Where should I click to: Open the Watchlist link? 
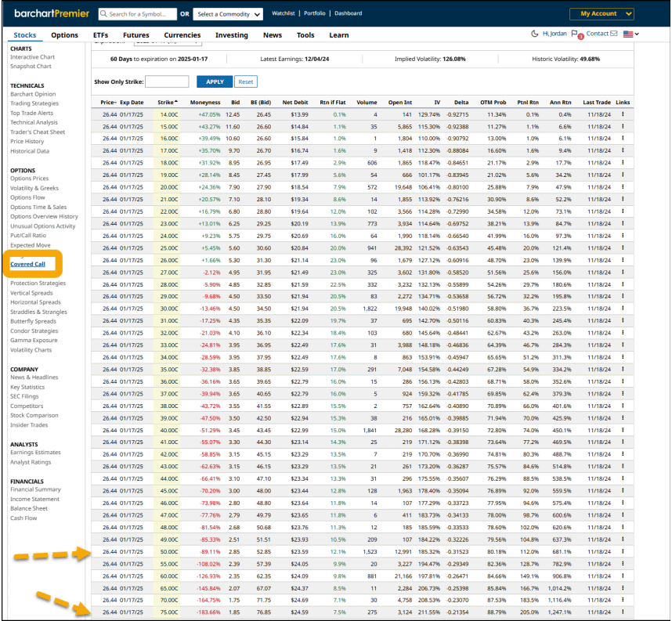coord(284,13)
